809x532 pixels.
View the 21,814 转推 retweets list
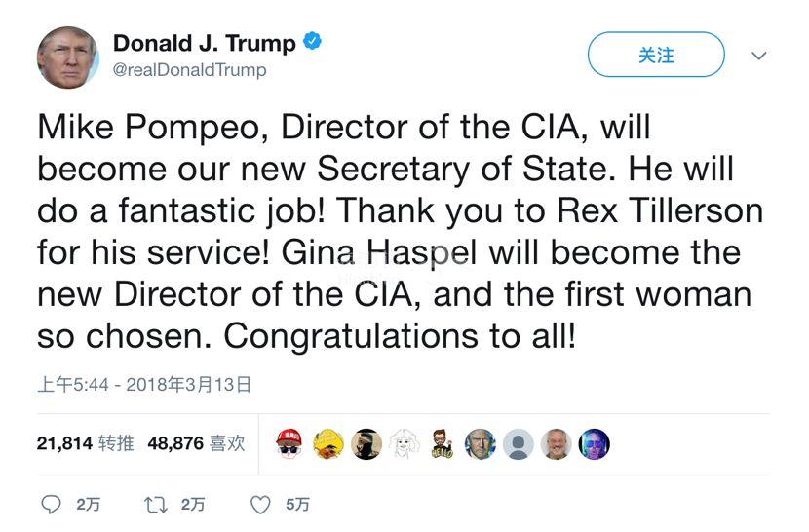[85, 443]
